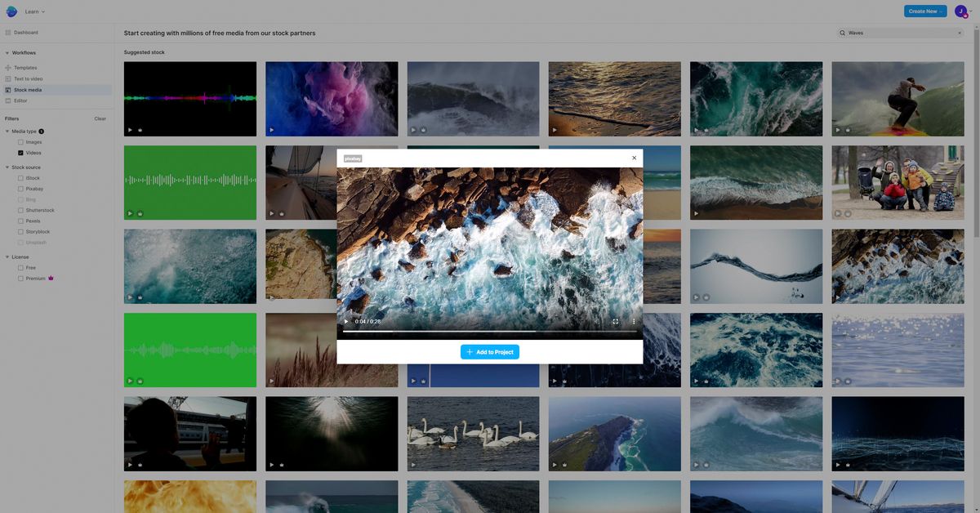Image resolution: width=980 pixels, height=513 pixels.
Task: Click the Add to Project button
Action: [490, 351]
